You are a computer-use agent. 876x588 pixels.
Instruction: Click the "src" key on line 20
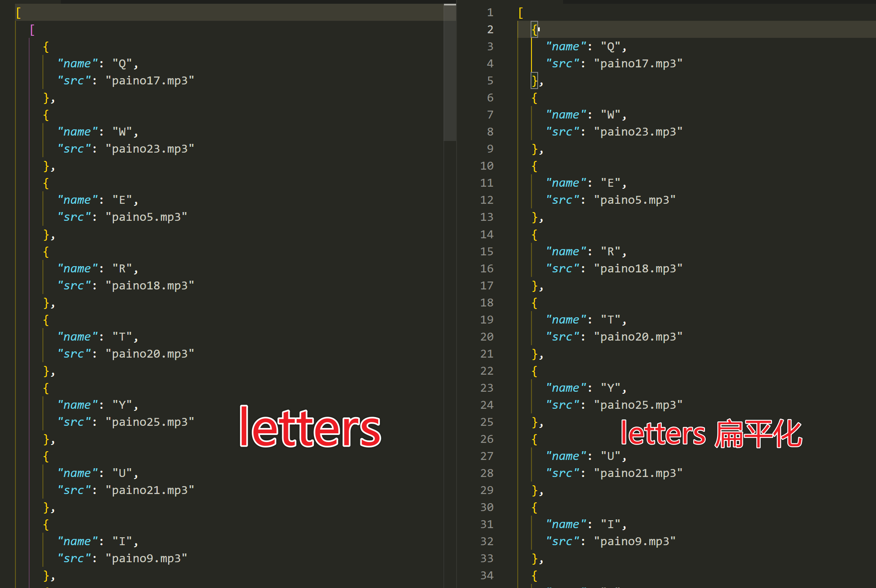click(x=562, y=337)
